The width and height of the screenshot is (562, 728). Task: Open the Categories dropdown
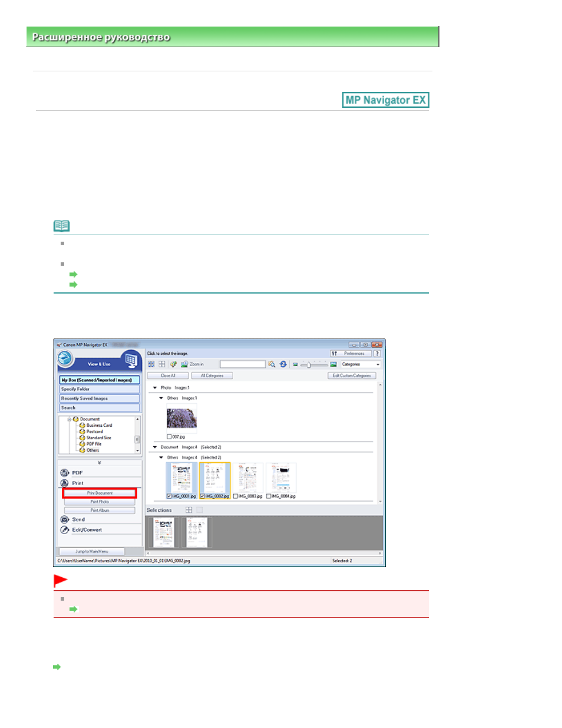point(361,364)
